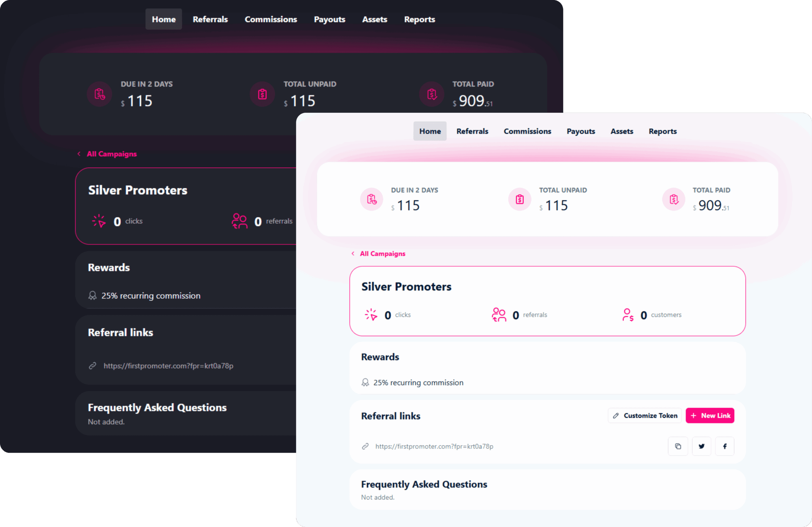The width and height of the screenshot is (812, 527).
Task: Click the referrals people icon in dark window
Action: point(239,221)
